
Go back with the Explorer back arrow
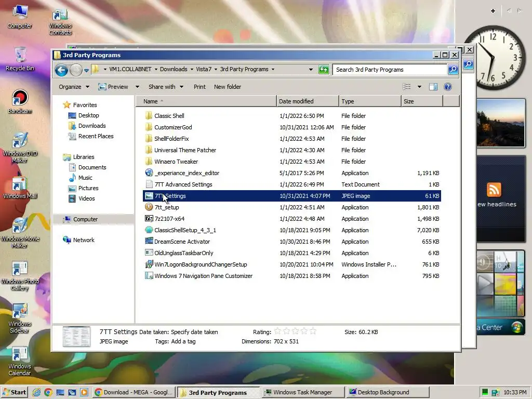[x=61, y=70]
